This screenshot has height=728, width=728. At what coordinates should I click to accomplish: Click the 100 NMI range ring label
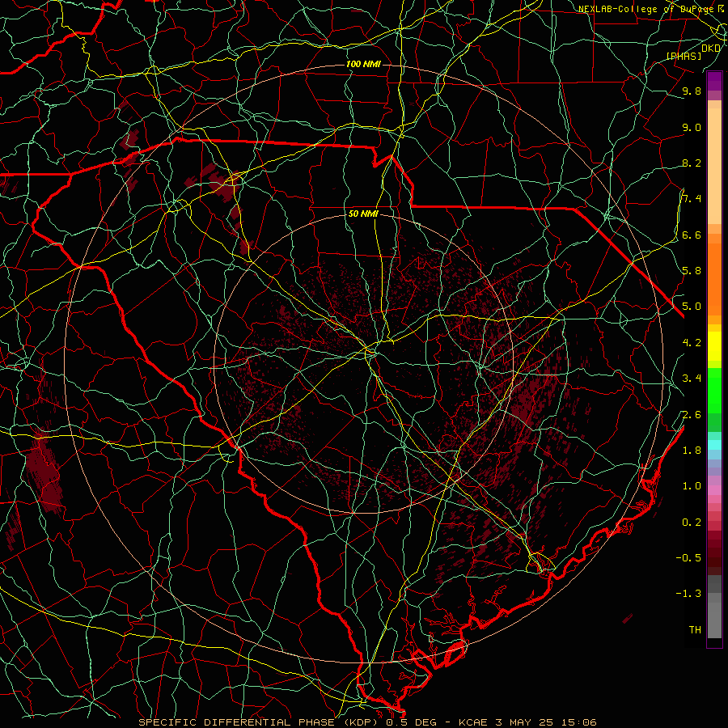[363, 64]
